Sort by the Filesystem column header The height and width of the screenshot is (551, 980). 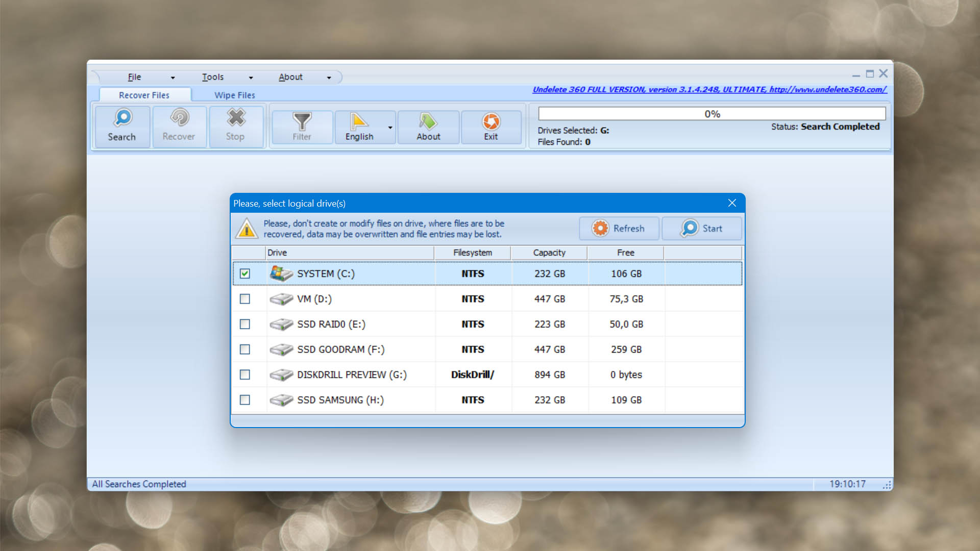473,253
